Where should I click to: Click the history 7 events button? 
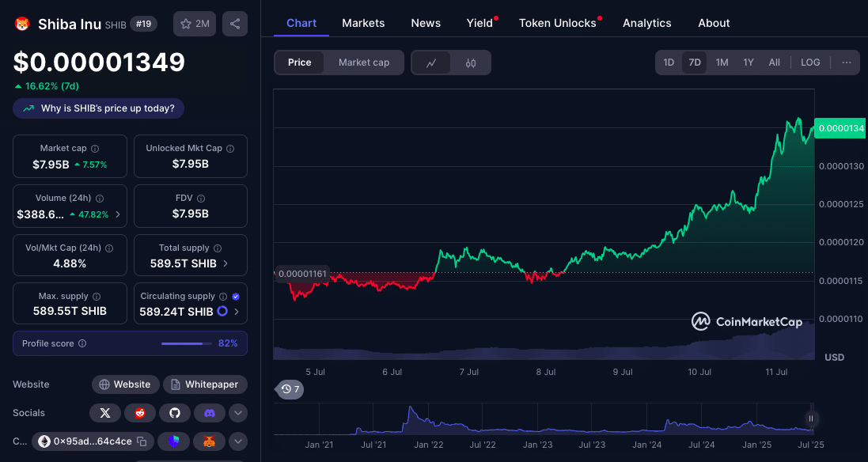click(x=290, y=389)
